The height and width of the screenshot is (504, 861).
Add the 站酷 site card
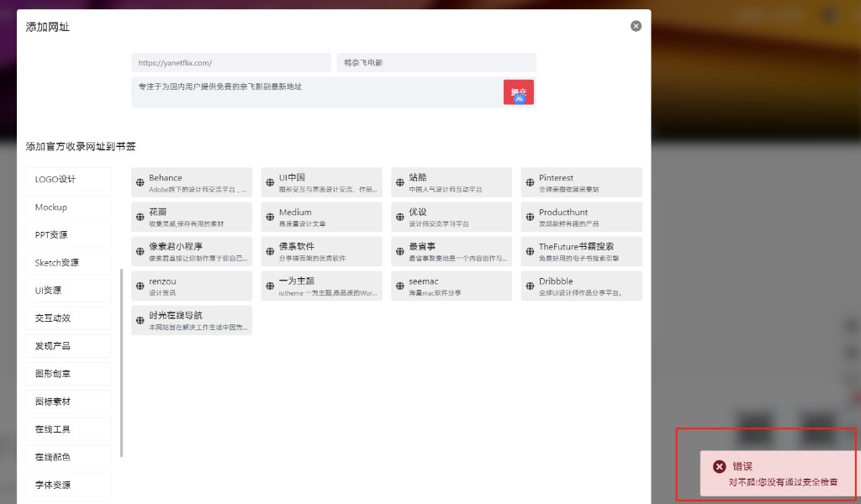pyautogui.click(x=452, y=182)
